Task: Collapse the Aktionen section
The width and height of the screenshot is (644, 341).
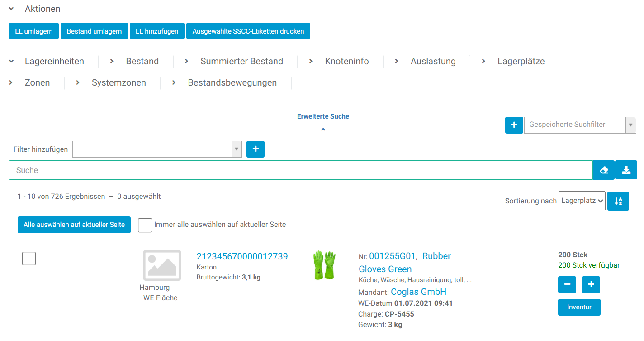Action: [11, 8]
